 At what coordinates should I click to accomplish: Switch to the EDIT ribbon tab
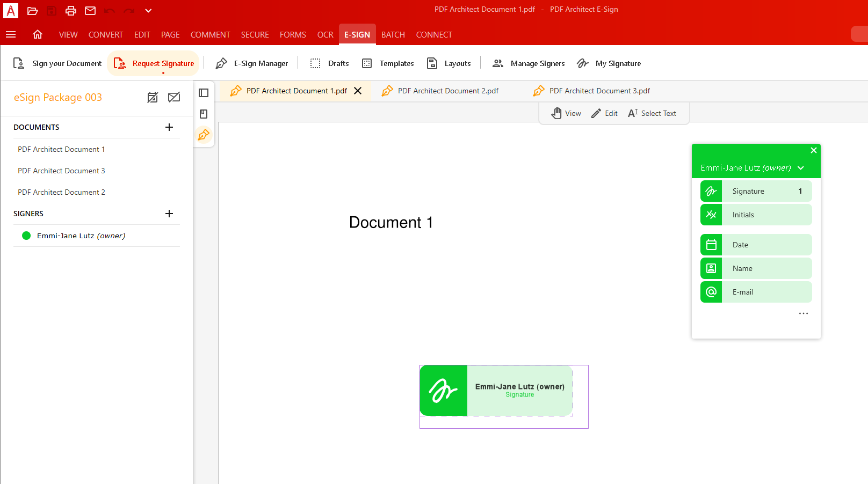pyautogui.click(x=142, y=34)
